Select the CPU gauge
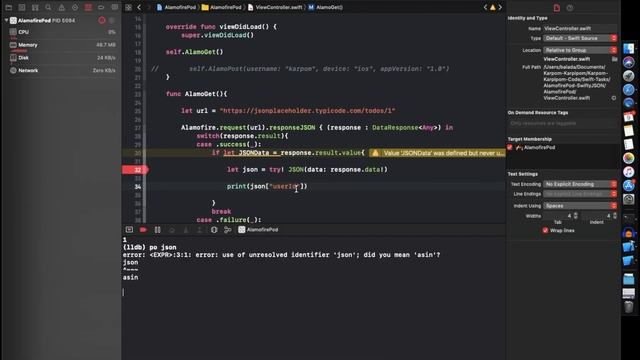640x360 pixels. point(62,32)
